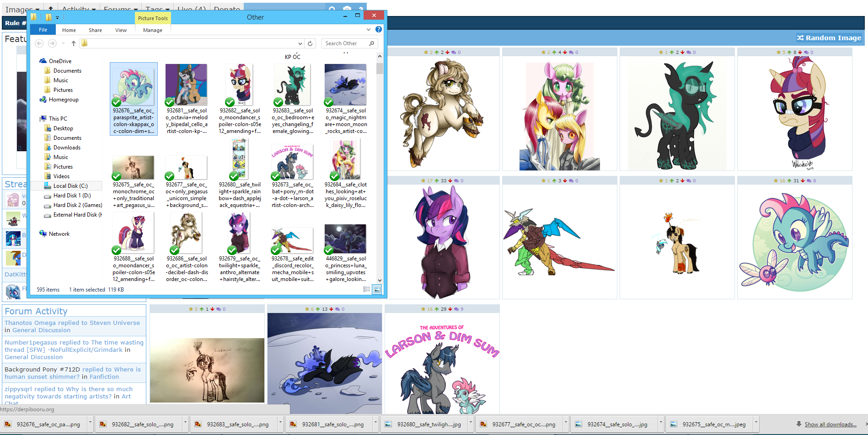Click the file list vertical scrollbar down arrow

(379, 280)
